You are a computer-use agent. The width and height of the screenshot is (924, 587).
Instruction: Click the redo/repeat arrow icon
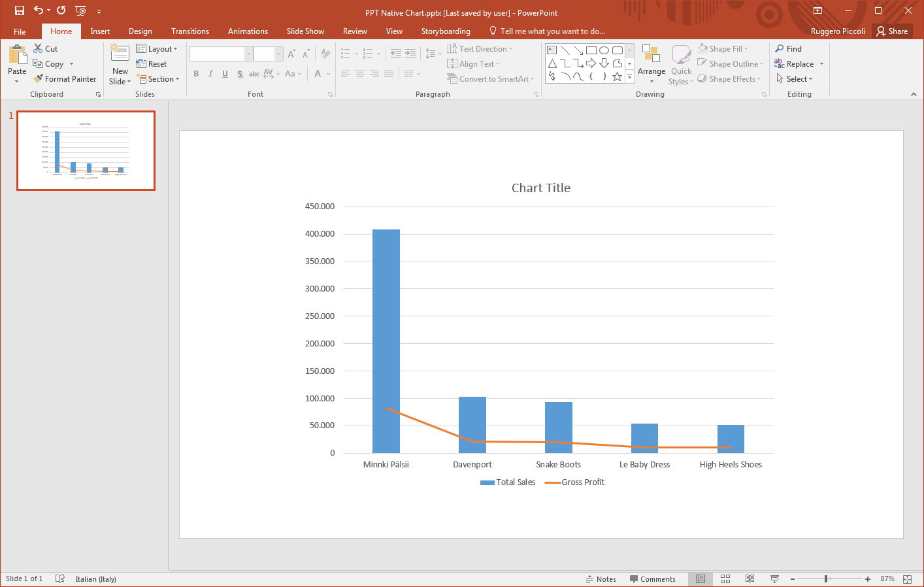point(61,10)
